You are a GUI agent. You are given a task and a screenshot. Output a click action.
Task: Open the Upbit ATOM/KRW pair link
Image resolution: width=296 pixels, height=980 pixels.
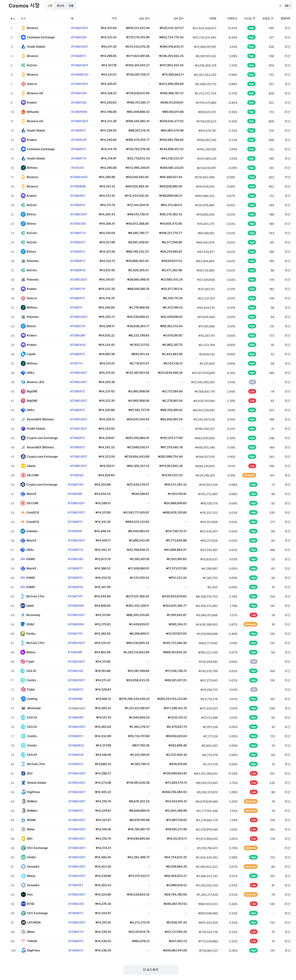tap(76, 606)
